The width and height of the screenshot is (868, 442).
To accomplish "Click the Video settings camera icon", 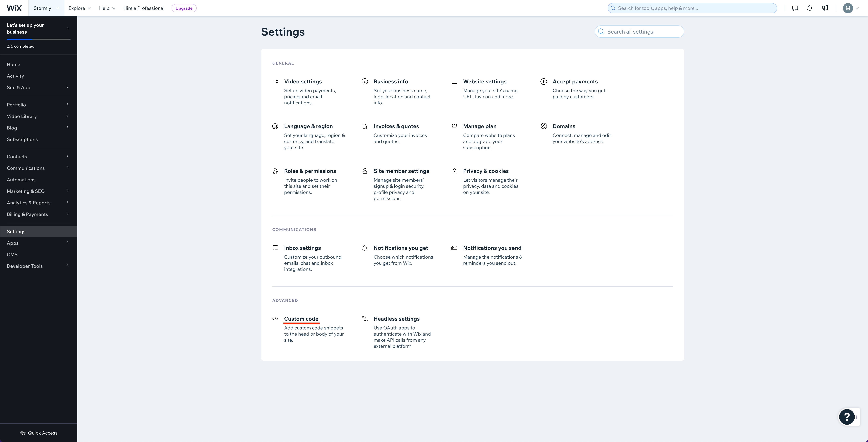I will click(275, 82).
